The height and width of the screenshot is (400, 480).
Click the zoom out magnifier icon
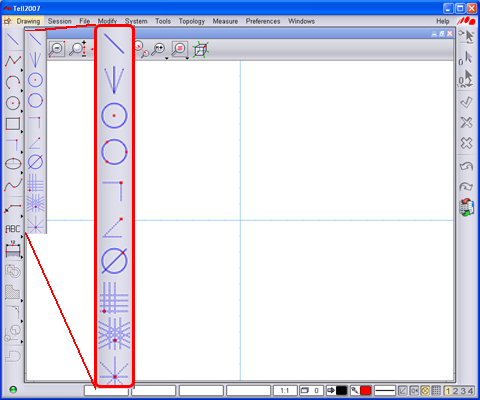[x=56, y=49]
